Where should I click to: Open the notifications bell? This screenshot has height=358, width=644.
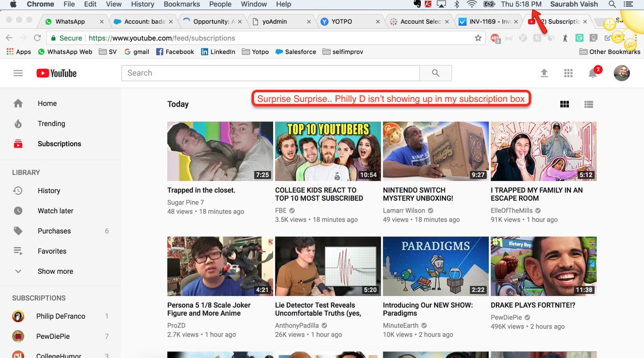[593, 73]
